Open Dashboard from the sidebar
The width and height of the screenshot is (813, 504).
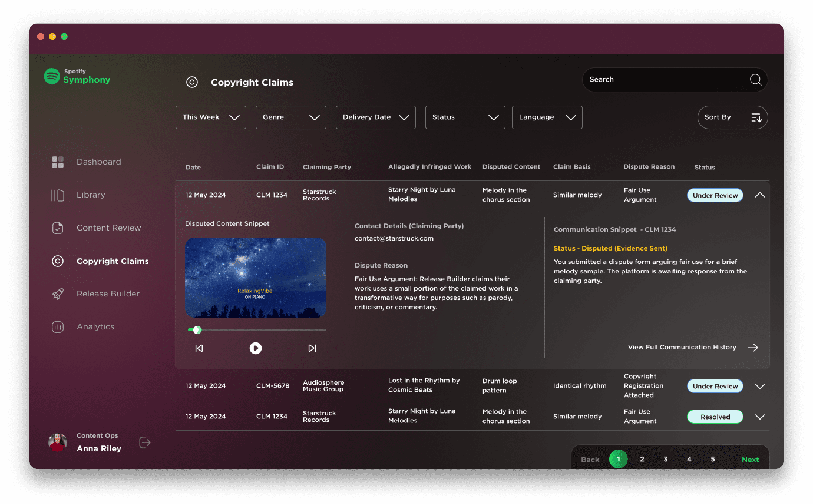tap(99, 162)
